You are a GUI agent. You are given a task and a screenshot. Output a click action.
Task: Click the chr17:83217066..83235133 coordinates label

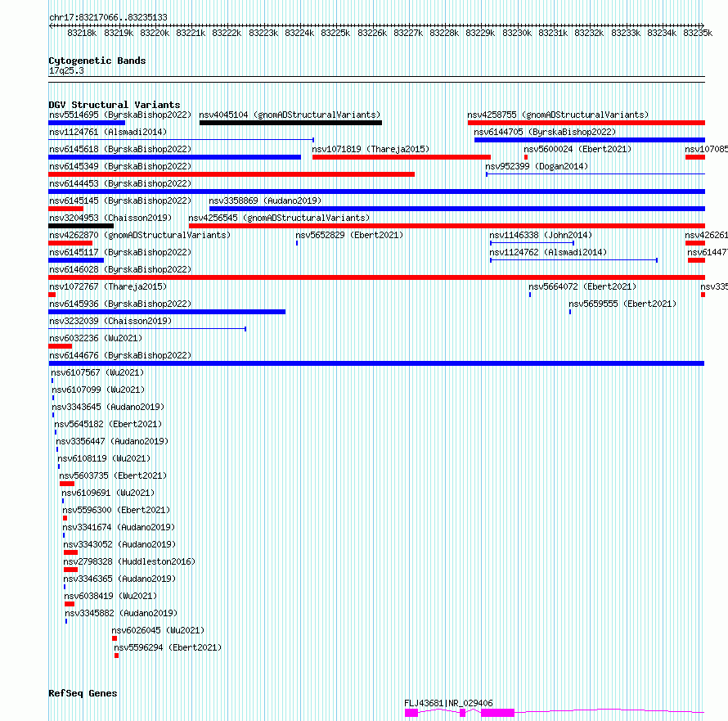108,17
